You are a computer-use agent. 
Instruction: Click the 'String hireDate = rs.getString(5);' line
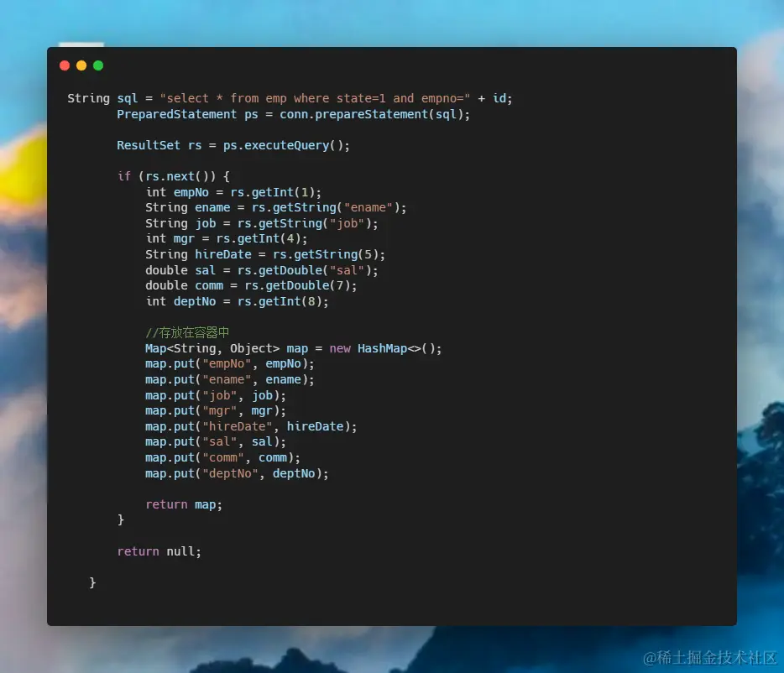(x=265, y=254)
